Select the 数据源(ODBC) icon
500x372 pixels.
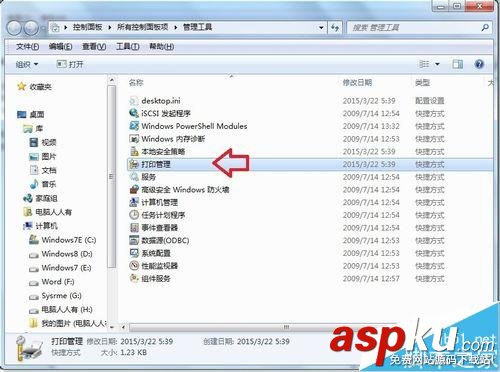point(134,240)
